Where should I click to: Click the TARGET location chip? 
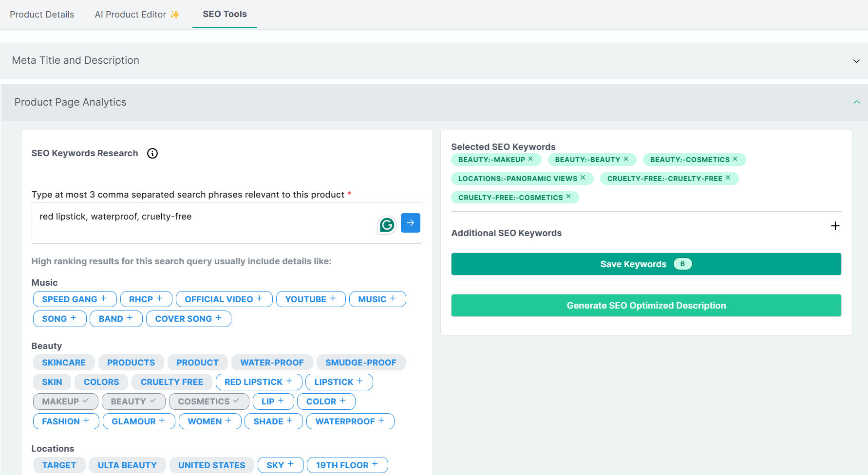point(59,465)
